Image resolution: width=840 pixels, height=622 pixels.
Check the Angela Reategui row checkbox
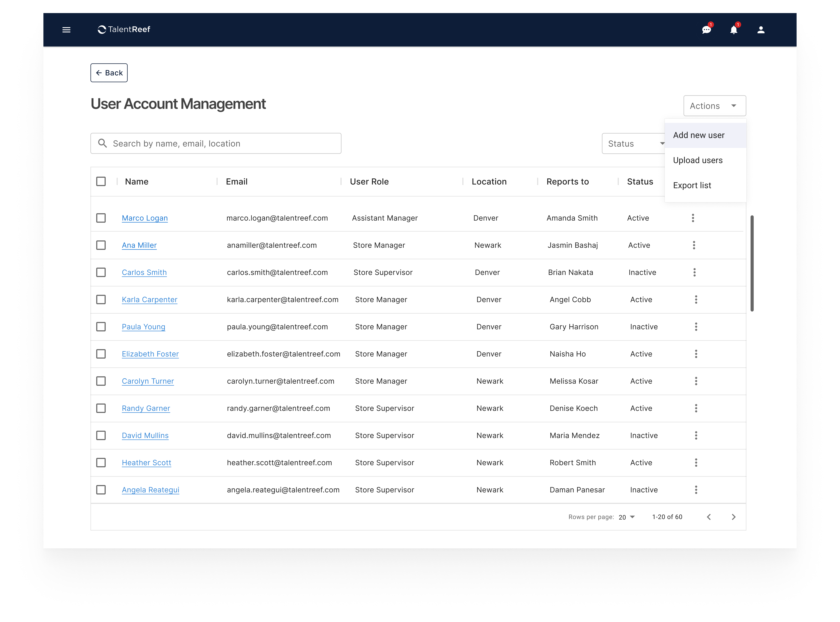(x=101, y=490)
